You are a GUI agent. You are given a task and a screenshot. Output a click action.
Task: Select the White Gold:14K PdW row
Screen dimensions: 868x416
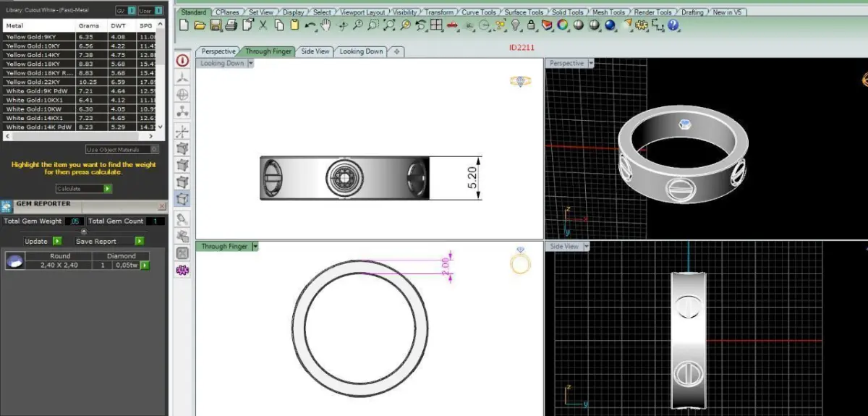[x=80, y=127]
